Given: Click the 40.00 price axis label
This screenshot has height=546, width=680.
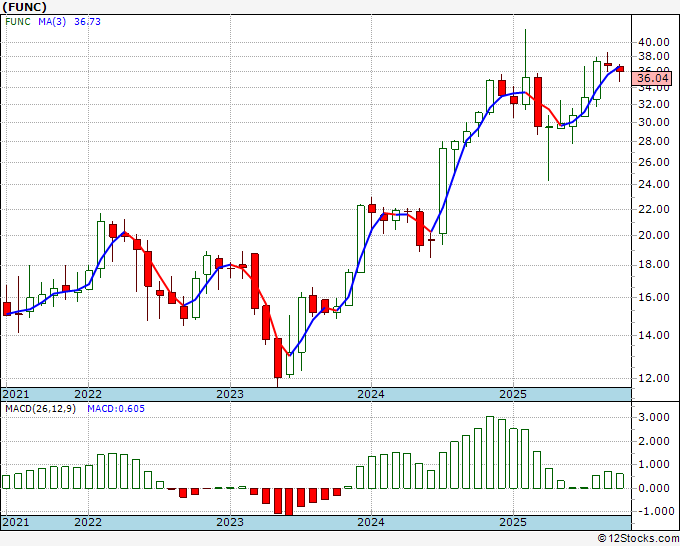Looking at the screenshot, I should point(653,43).
